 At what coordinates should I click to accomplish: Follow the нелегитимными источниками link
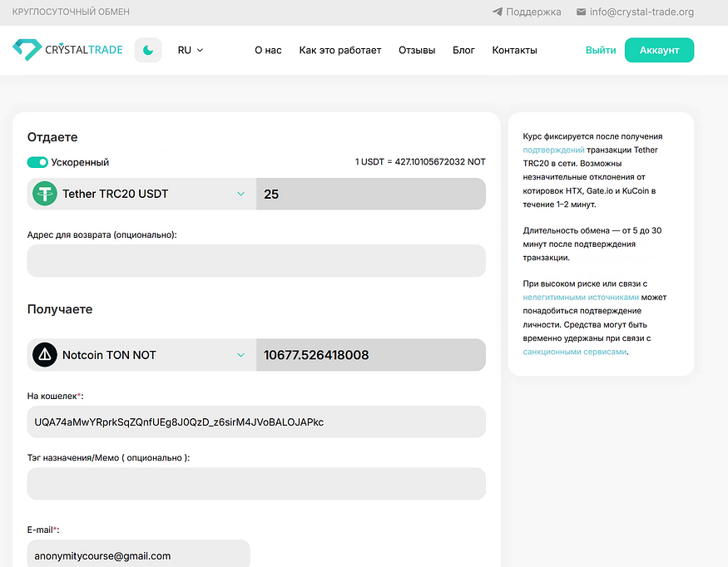(581, 297)
